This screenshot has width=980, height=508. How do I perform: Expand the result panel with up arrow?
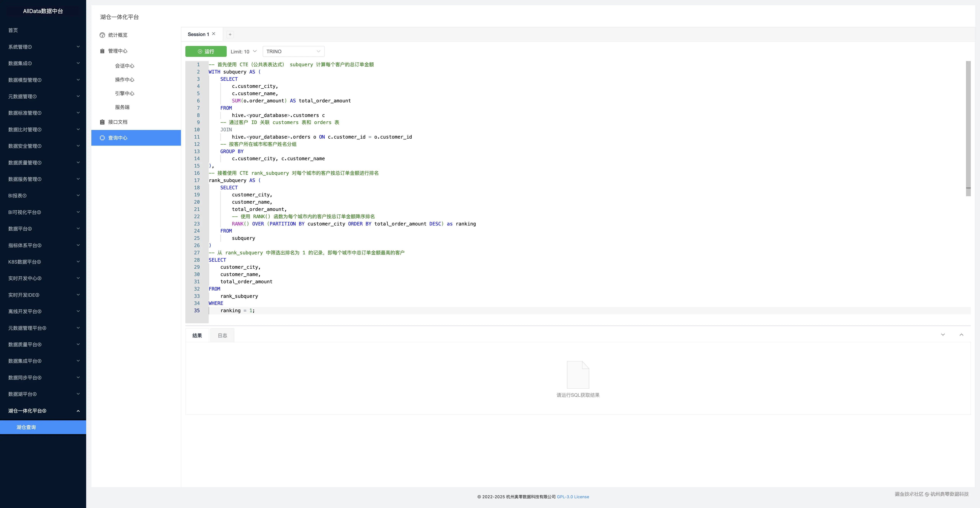tap(961, 335)
